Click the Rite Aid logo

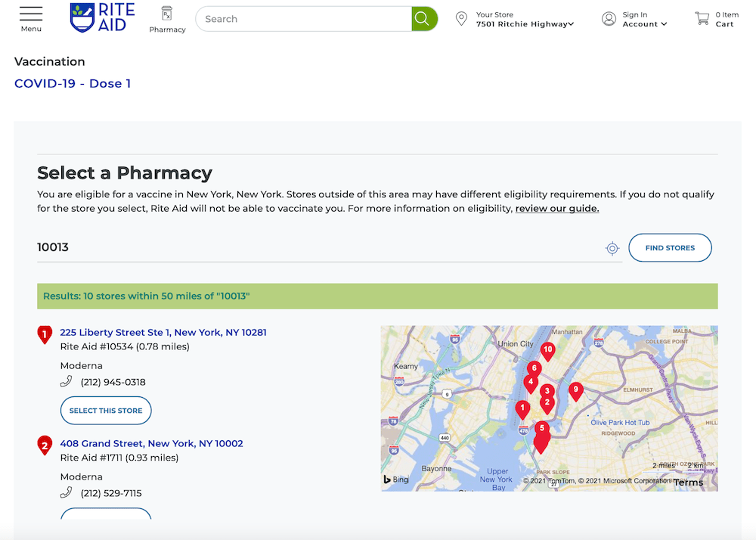pyautogui.click(x=102, y=17)
